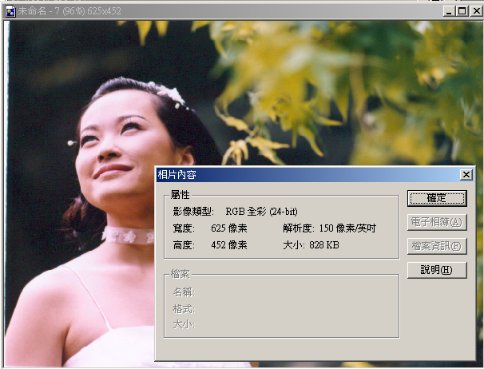Click the '影像類型:' label
This screenshot has width=484, height=369.
193,211
